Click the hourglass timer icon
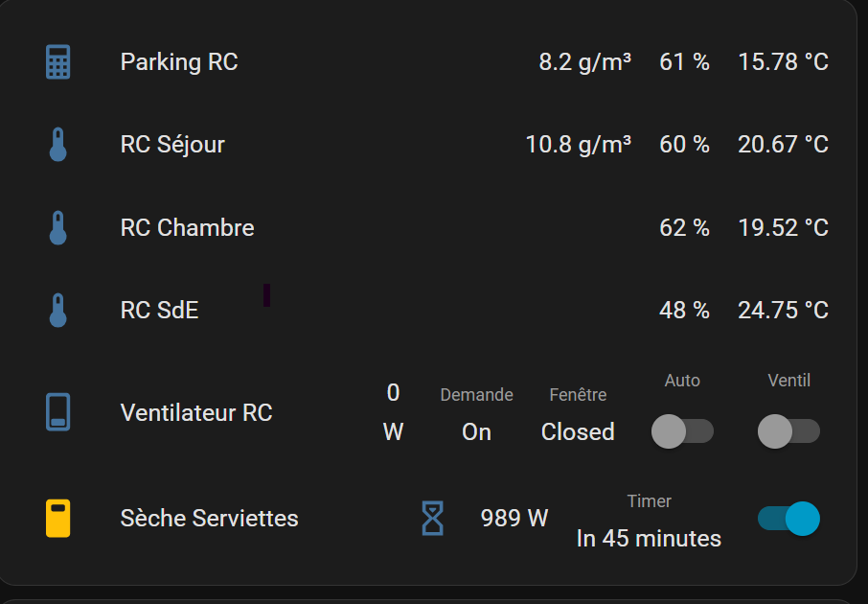The height and width of the screenshot is (604, 868). 433,519
